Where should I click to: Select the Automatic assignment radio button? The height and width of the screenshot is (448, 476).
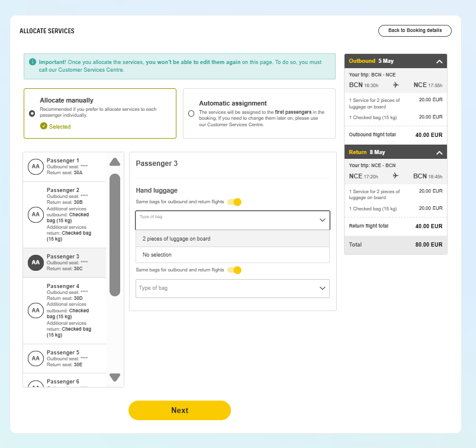point(191,113)
